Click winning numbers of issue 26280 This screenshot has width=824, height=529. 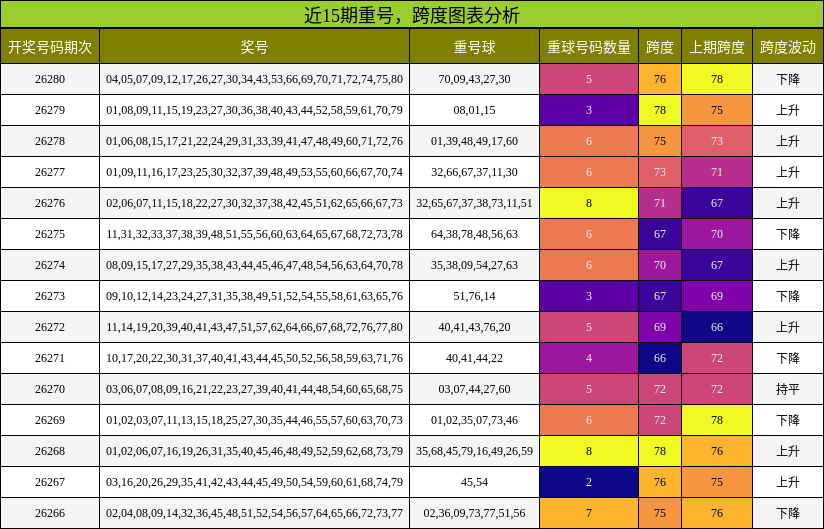[x=254, y=79]
